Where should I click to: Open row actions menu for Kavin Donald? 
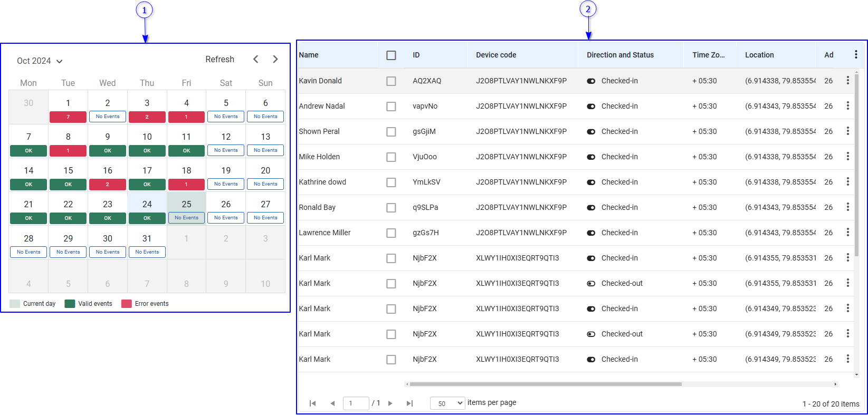[x=847, y=80]
